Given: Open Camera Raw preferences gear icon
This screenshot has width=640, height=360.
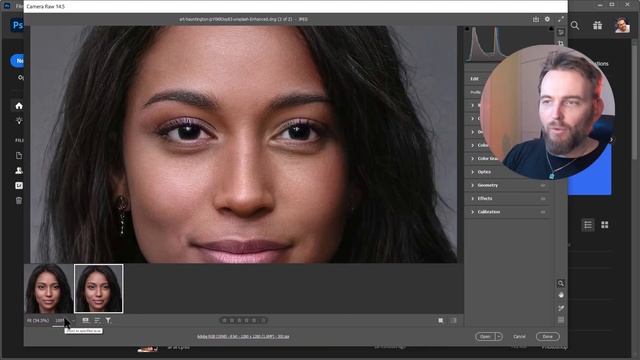Looking at the screenshot, I should (547, 19).
